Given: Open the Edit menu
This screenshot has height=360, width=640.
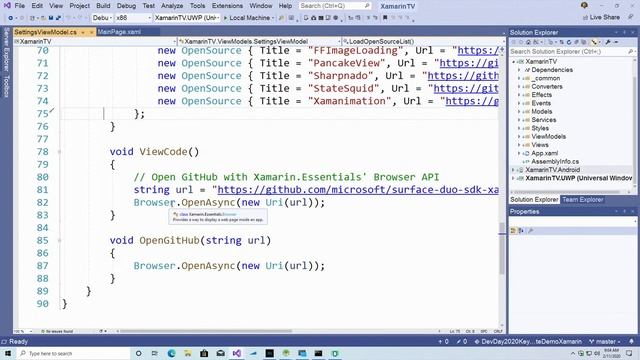Looking at the screenshot, I should tap(37, 6).
